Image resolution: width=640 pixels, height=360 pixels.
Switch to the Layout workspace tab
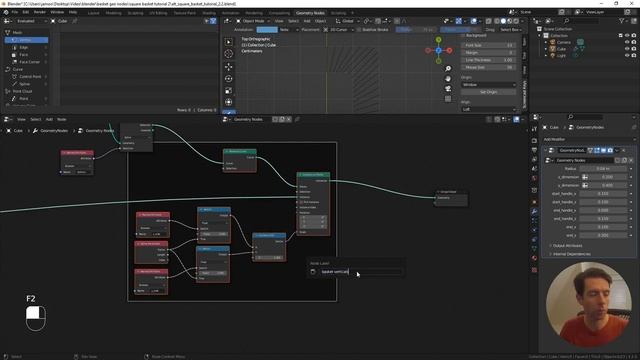(x=93, y=13)
